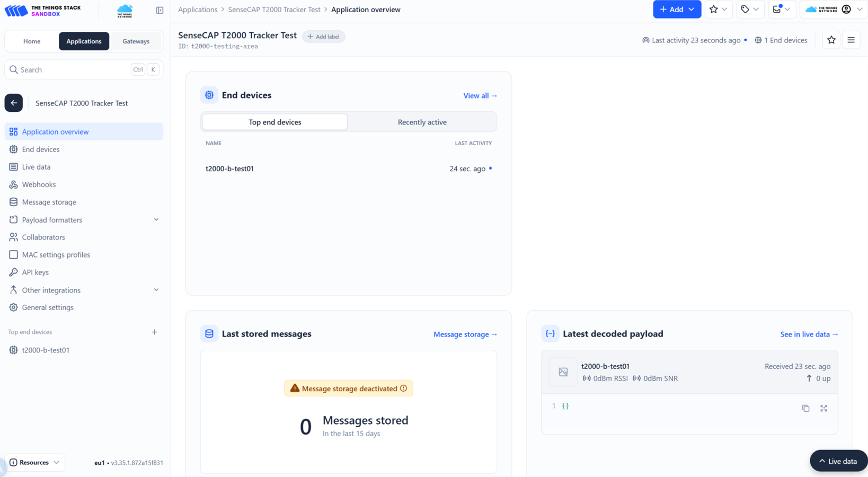Switch to Recently active devices view
Viewport: 868px width, 477px height.
click(422, 122)
